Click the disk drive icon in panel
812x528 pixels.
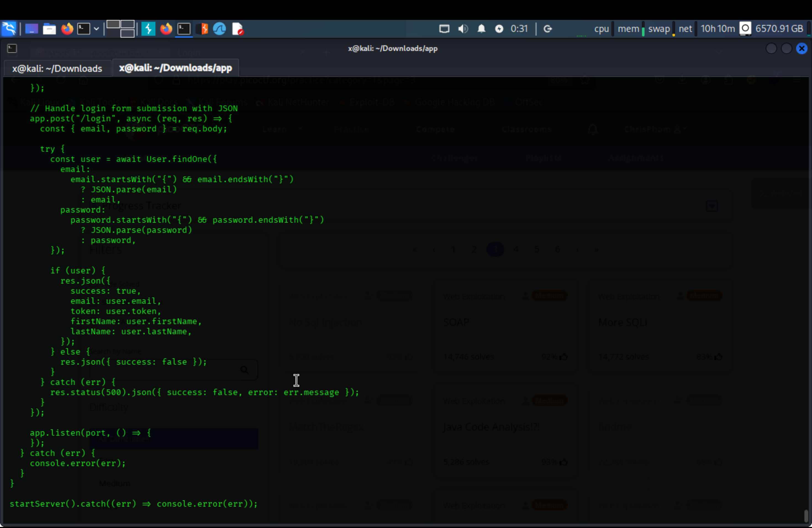pyautogui.click(x=745, y=29)
